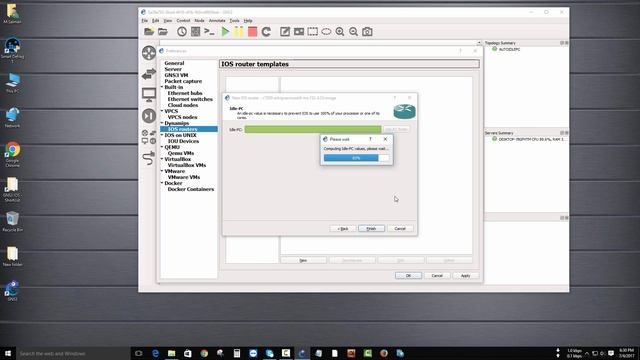Open the Edit menu

pos(156,20)
